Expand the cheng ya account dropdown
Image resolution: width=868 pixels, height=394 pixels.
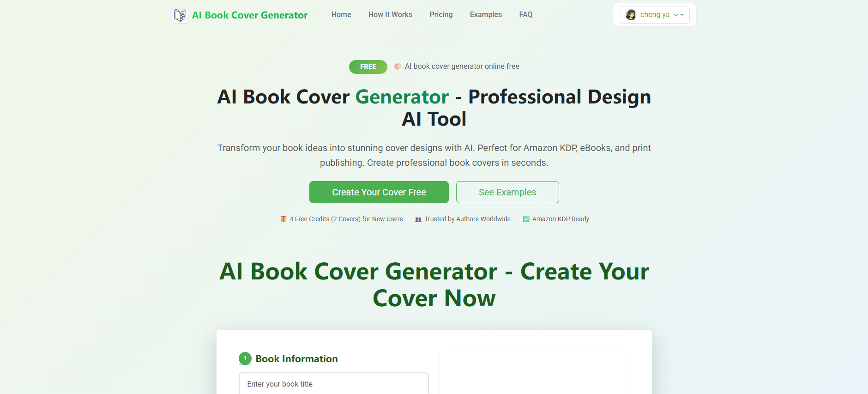coord(655,15)
